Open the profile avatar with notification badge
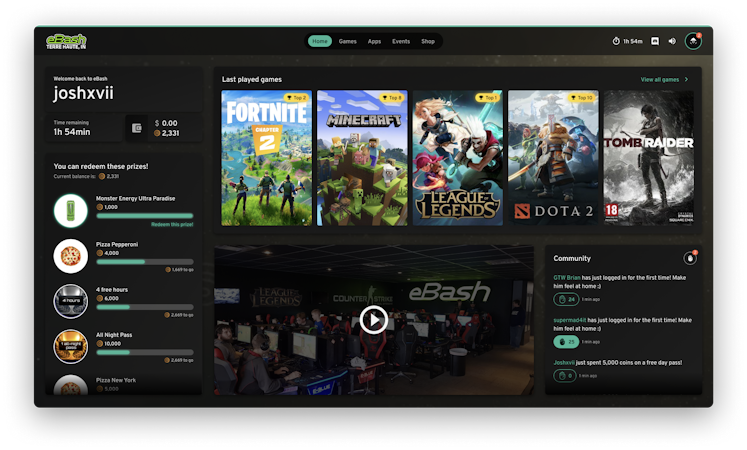This screenshot has height=450, width=747. [693, 41]
